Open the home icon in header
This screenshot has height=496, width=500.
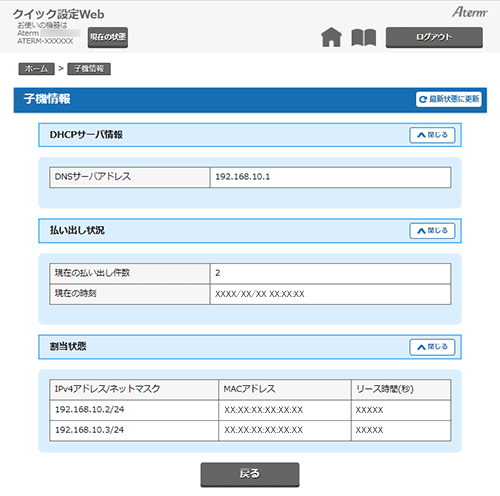(x=331, y=37)
